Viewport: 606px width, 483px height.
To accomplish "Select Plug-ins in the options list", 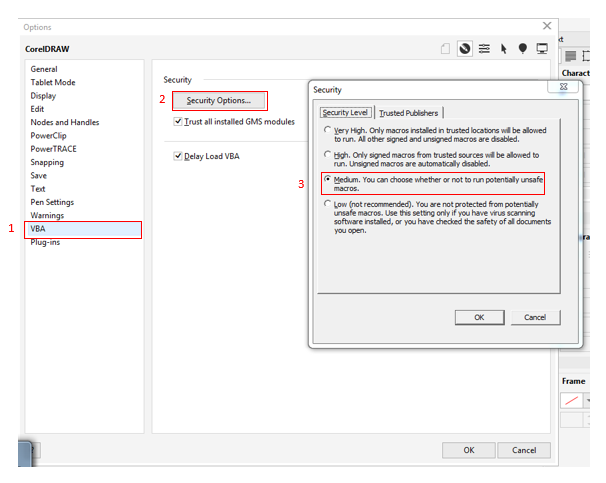I will pos(45,242).
